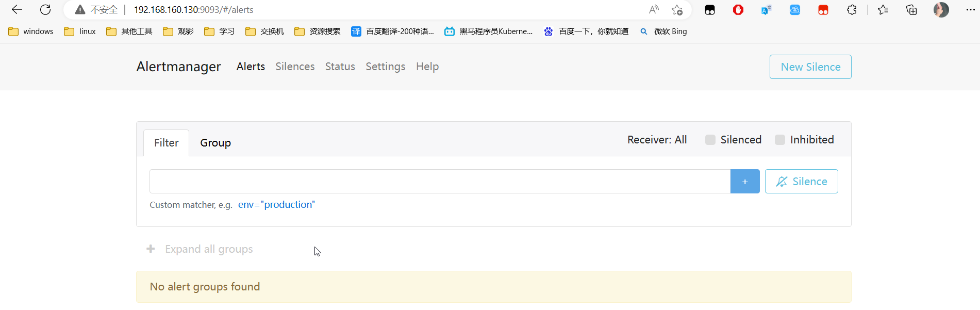The height and width of the screenshot is (310, 980).
Task: Open the 其他工具 bookmark folder
Action: pyautogui.click(x=129, y=31)
